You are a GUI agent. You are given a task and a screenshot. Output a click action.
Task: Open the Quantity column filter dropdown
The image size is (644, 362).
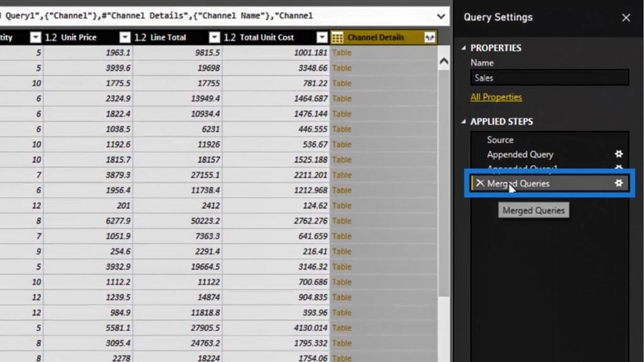tap(36, 37)
